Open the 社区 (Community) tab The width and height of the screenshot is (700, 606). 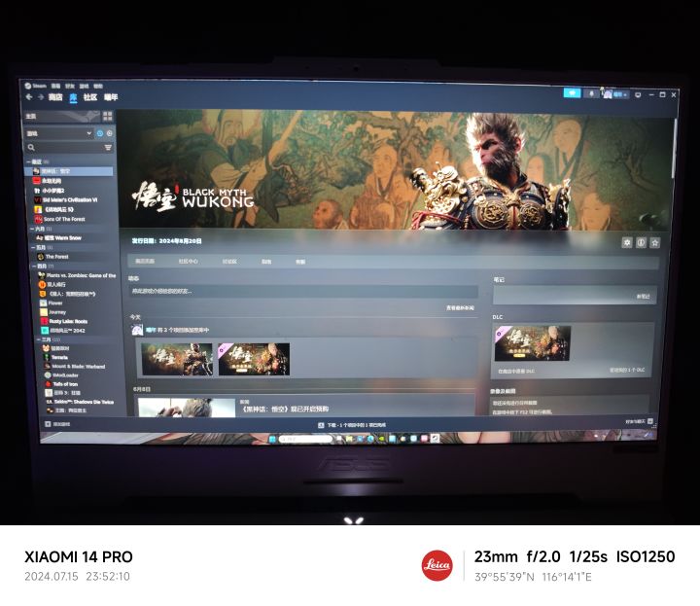click(x=90, y=97)
